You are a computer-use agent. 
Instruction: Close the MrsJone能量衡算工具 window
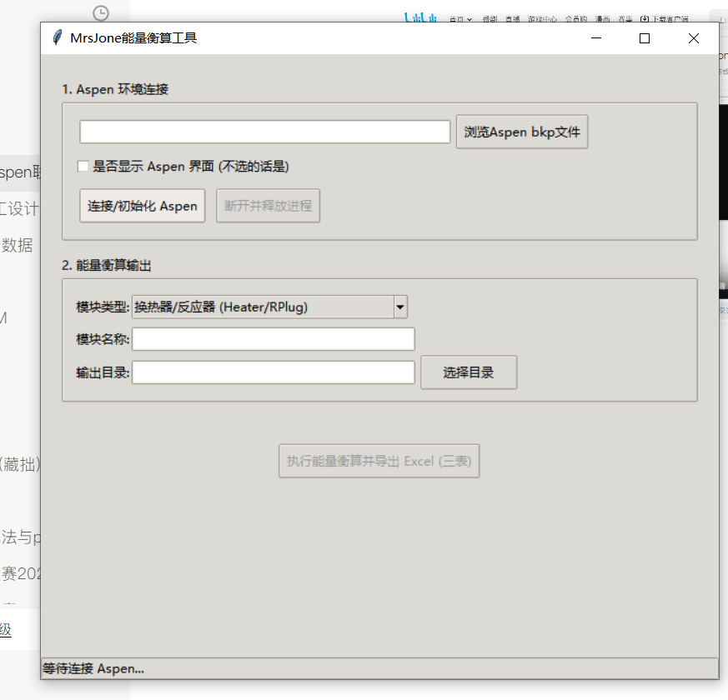(x=693, y=38)
